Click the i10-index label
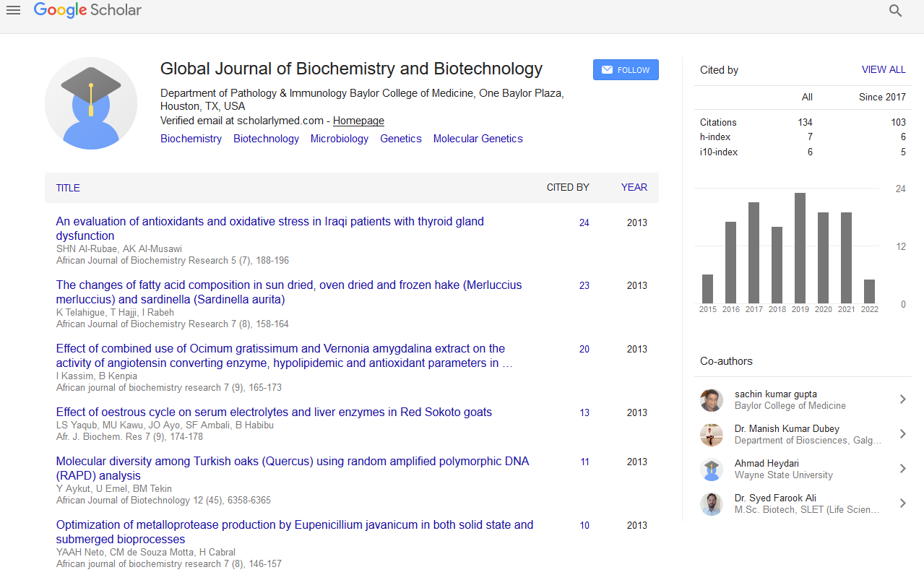The height and width of the screenshot is (575, 924). pyautogui.click(x=719, y=152)
